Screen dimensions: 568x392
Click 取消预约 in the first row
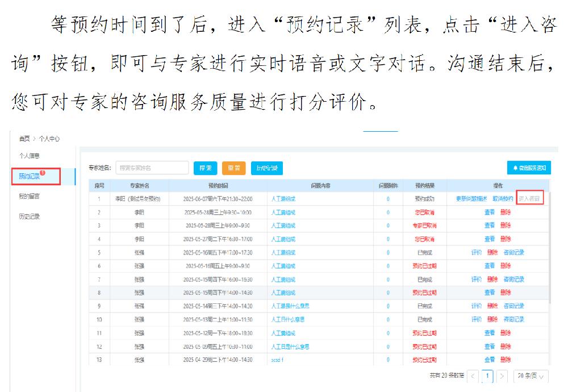pos(503,199)
